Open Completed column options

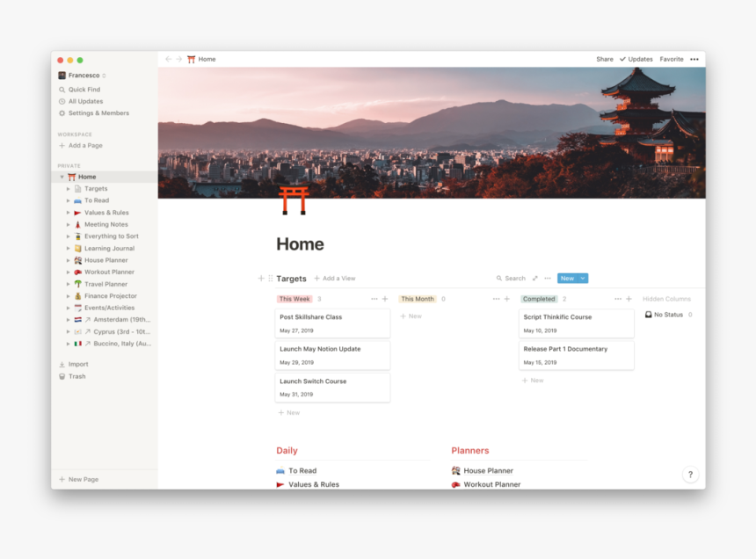click(x=618, y=299)
